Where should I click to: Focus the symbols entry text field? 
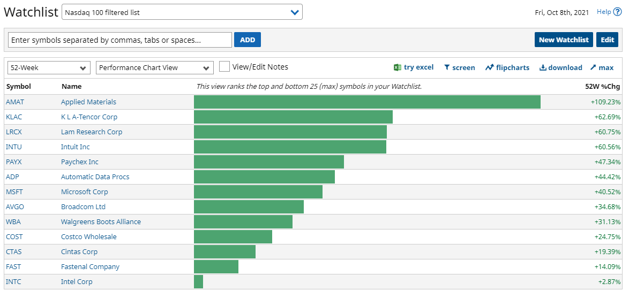[120, 40]
